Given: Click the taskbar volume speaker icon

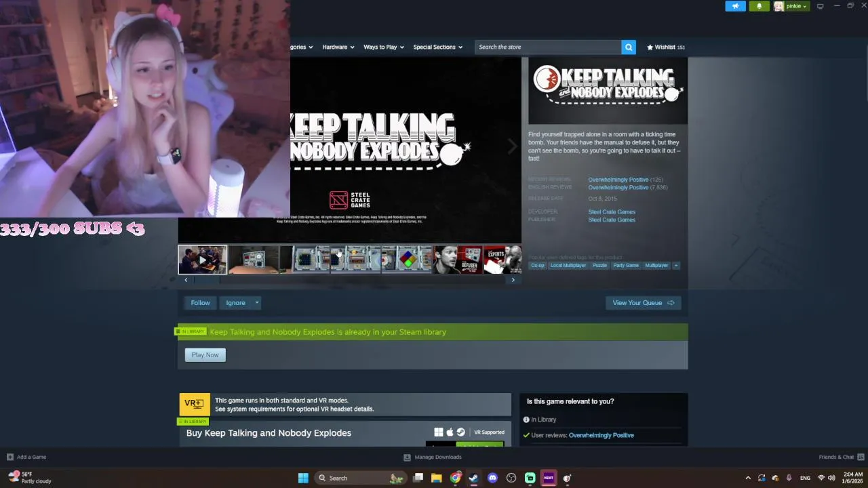Looking at the screenshot, I should [831, 478].
